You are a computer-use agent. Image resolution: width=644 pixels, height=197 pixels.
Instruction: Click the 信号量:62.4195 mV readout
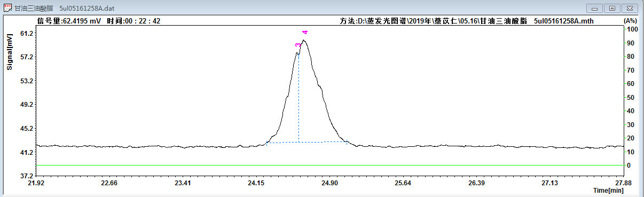tap(69, 21)
